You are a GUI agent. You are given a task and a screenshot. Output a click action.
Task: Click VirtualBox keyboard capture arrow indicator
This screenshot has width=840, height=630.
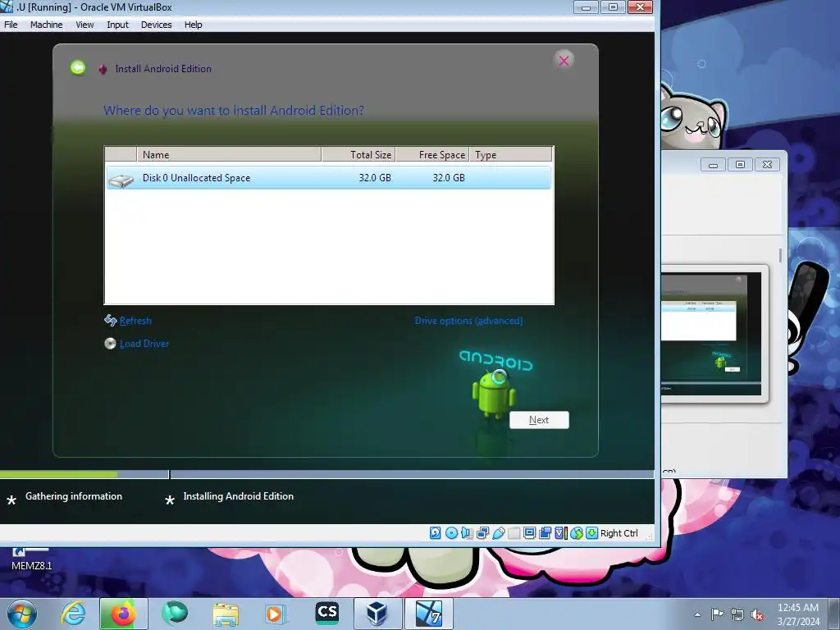pyautogui.click(x=591, y=533)
